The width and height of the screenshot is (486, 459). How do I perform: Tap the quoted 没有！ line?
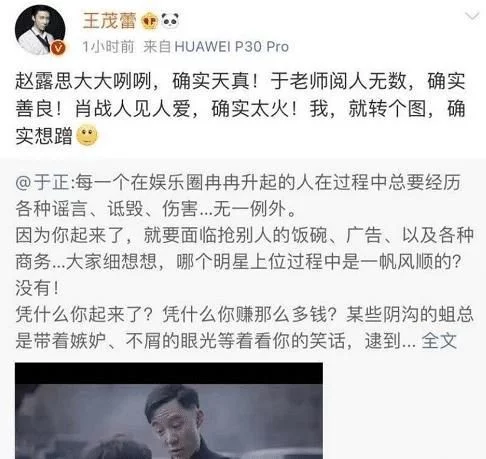pos(38,288)
